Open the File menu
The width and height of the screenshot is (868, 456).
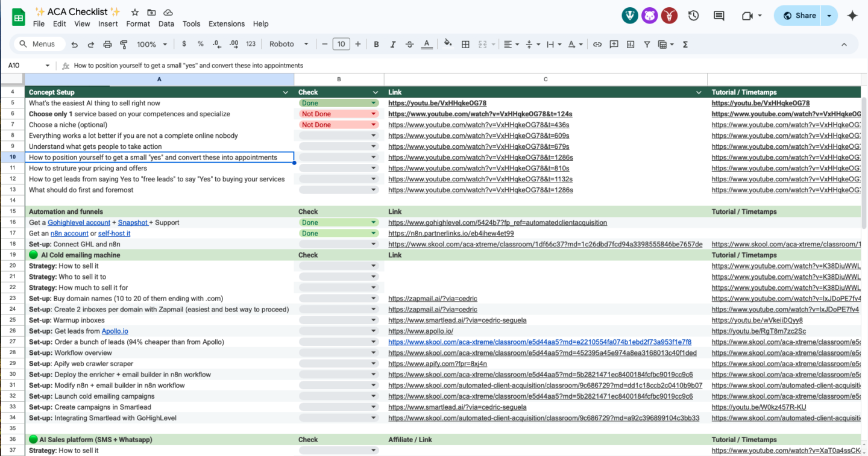point(39,24)
